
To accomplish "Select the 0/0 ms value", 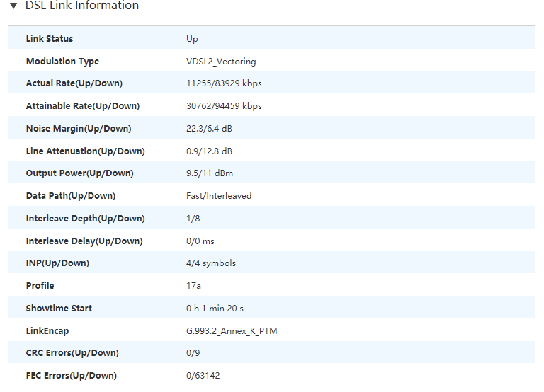I will (x=200, y=241).
